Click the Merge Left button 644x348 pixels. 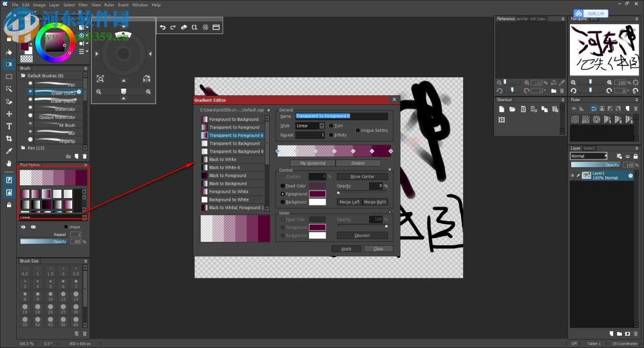point(349,202)
